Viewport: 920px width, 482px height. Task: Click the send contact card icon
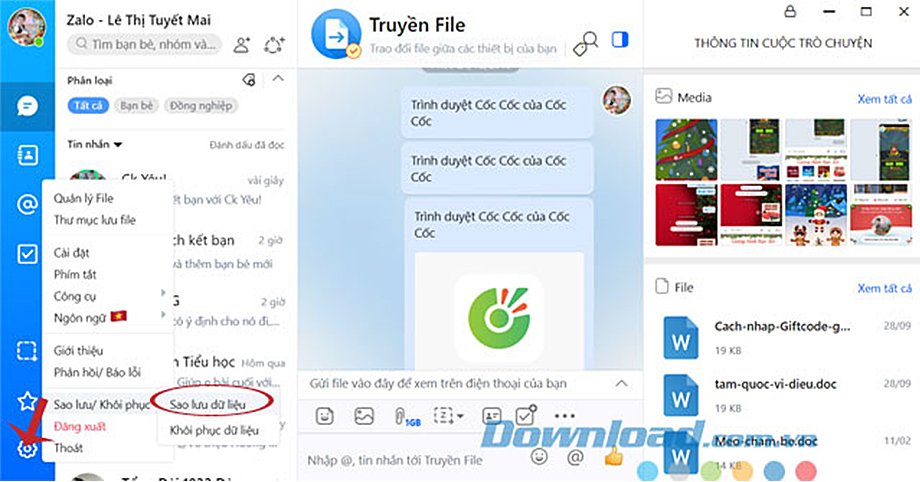click(x=491, y=416)
